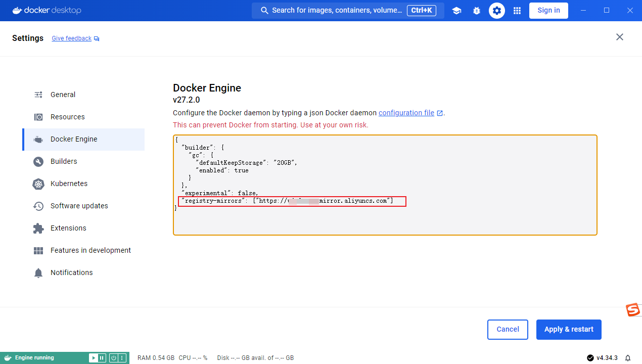Open the Extensions settings section
This screenshot has width=642, height=364.
click(x=83, y=228)
